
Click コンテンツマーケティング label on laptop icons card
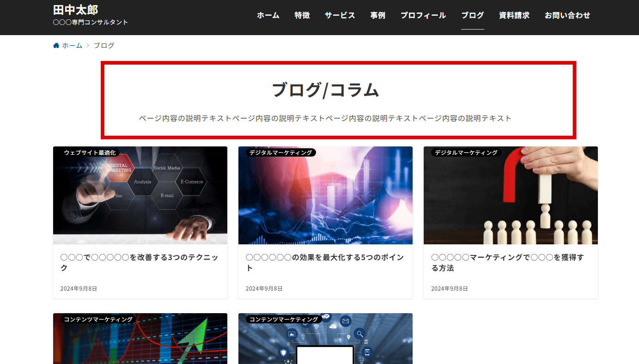click(x=284, y=319)
